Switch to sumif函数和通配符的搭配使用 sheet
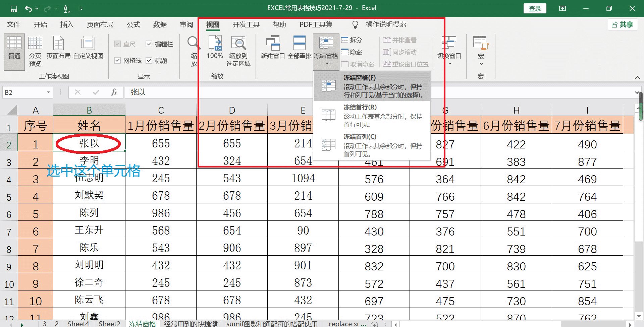Image resolution: width=644 pixels, height=327 pixels. coord(272,324)
